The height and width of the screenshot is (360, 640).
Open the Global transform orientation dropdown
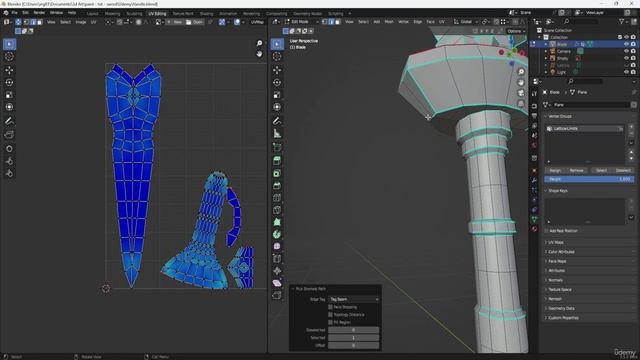coord(465,22)
